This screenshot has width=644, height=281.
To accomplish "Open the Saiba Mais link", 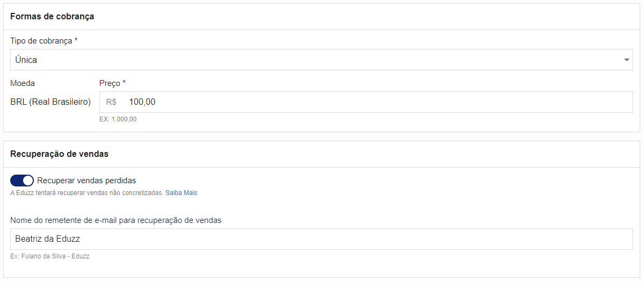I will tap(181, 193).
